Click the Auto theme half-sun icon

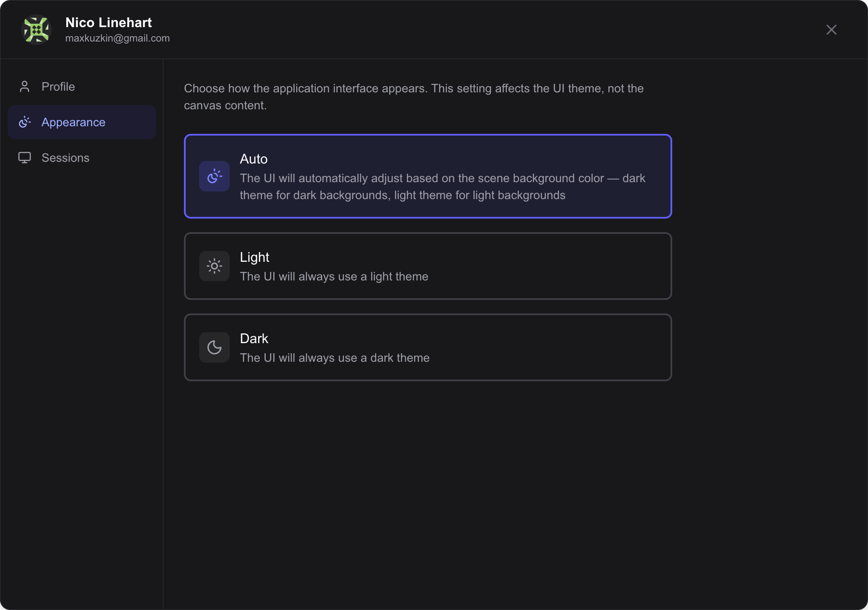(x=214, y=176)
